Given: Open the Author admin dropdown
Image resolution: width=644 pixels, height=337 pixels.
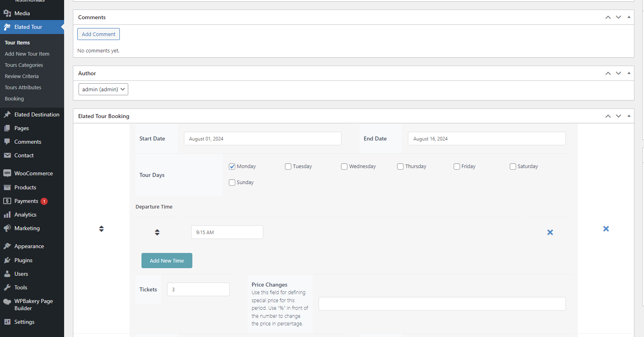Looking at the screenshot, I should click(103, 89).
